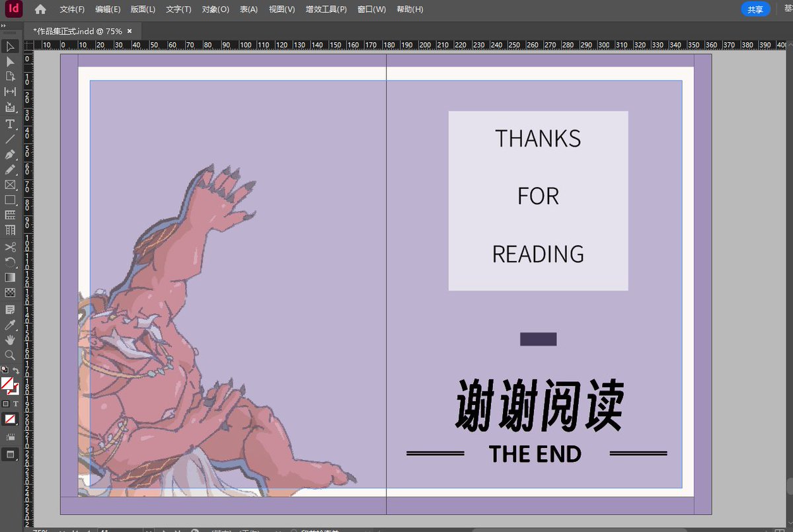Go to the Home screen icon

41,9
